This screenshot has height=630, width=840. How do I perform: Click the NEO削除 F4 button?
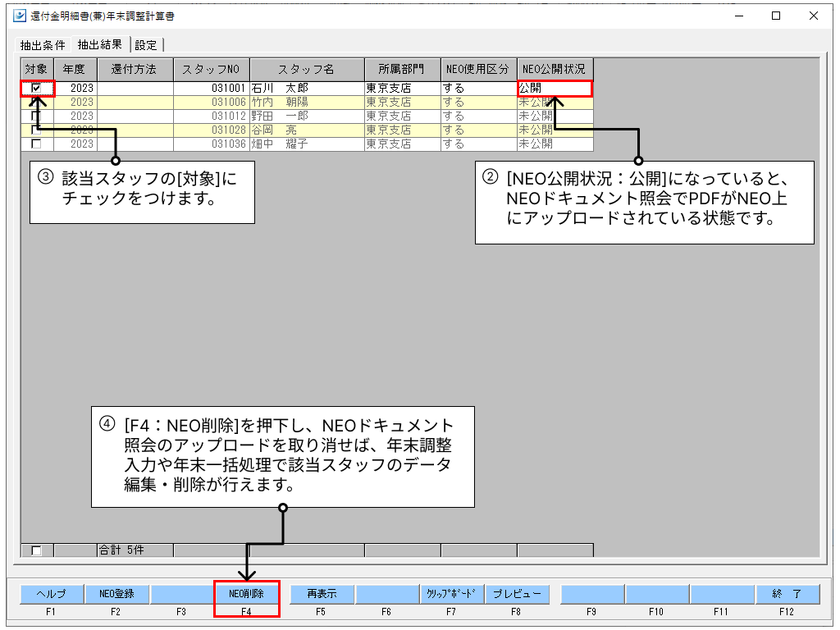click(x=246, y=594)
